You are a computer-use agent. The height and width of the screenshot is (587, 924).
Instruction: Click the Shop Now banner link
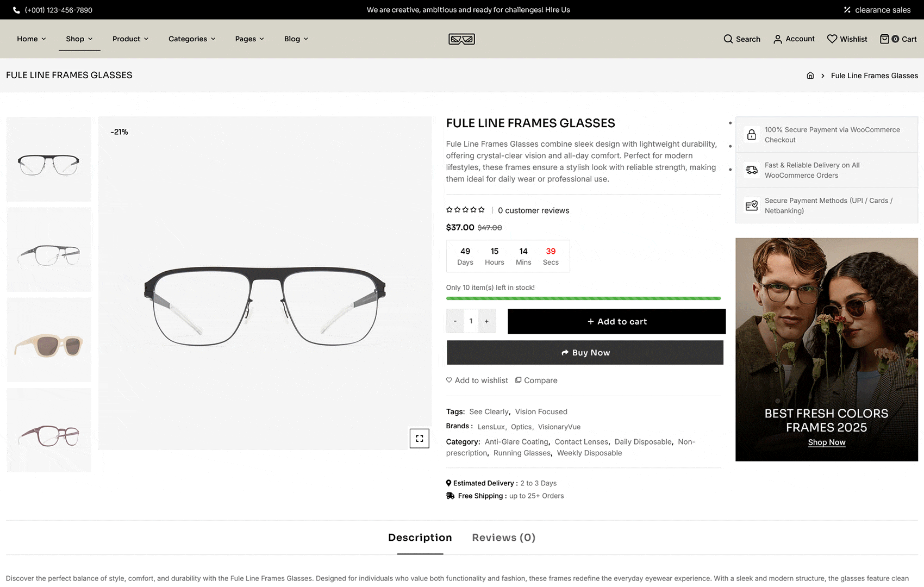point(826,442)
